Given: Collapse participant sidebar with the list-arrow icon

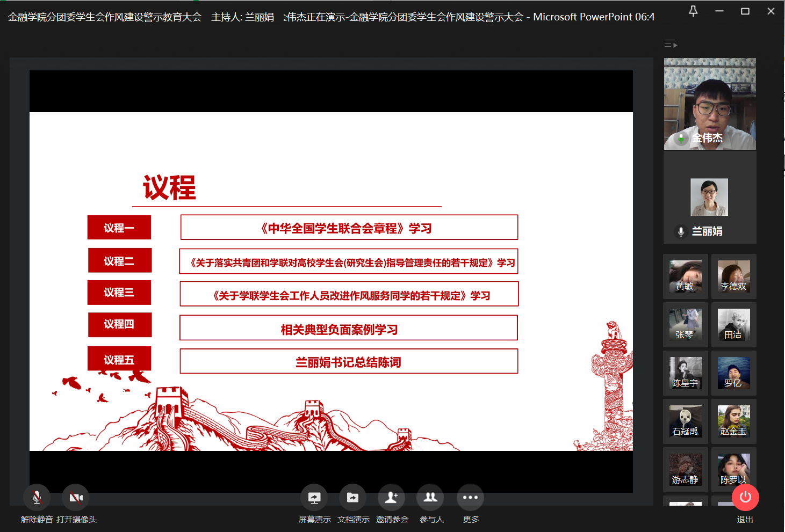Looking at the screenshot, I should tap(671, 44).
